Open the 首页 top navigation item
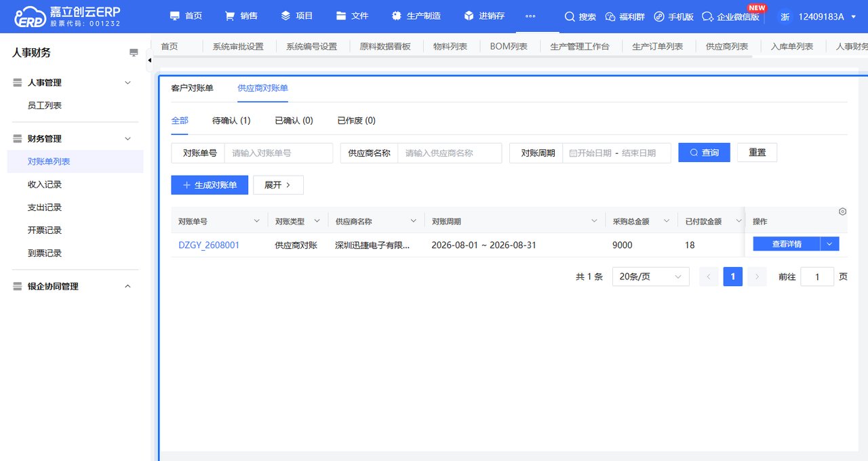The height and width of the screenshot is (461, 868). tap(186, 16)
